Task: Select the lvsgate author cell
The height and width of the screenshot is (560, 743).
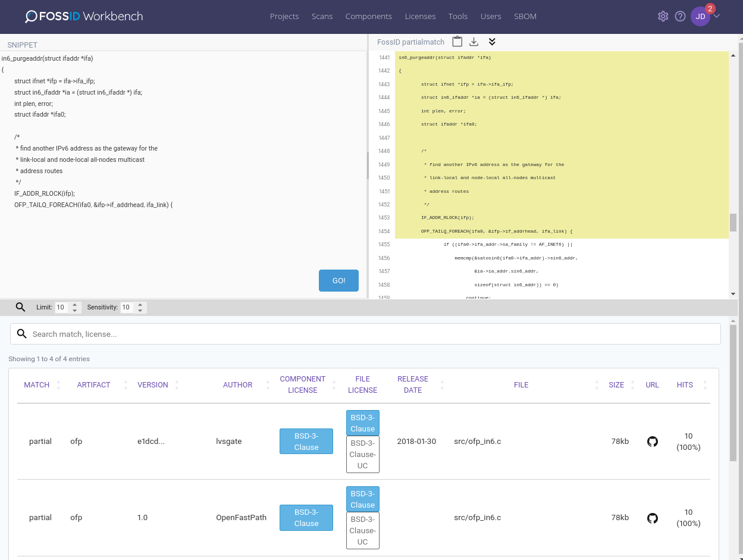Action: pyautogui.click(x=229, y=442)
